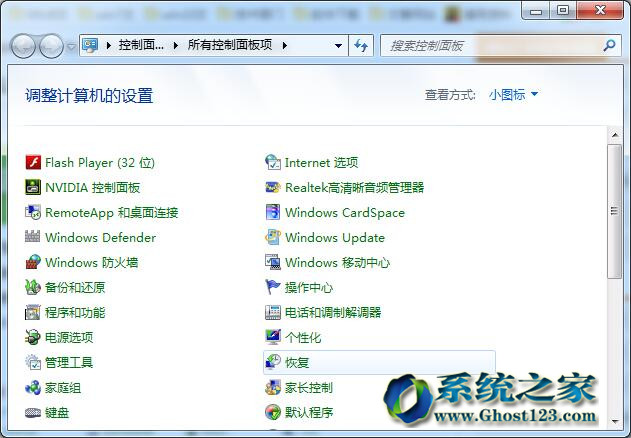Open the Flash Player icon
Viewport: 631px width, 438px height.
[x=33, y=163]
